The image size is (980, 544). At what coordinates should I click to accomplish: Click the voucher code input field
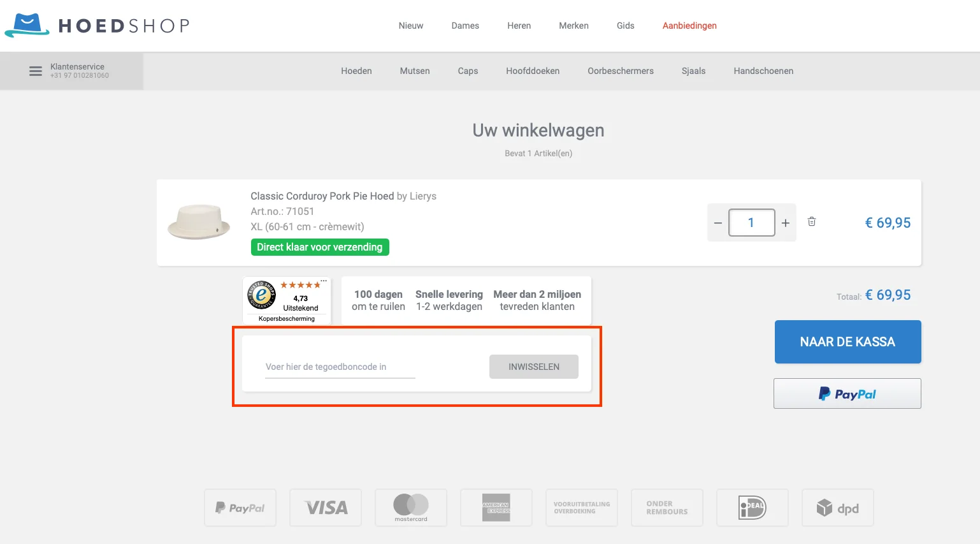click(340, 366)
